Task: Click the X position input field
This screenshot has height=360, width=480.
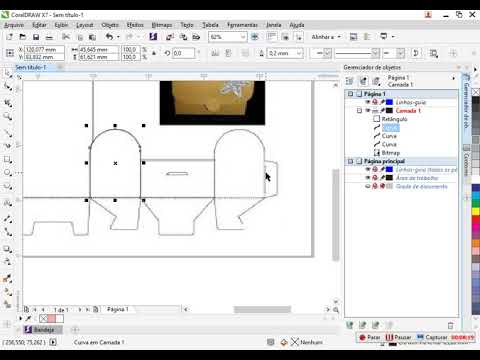Action: (x=45, y=49)
